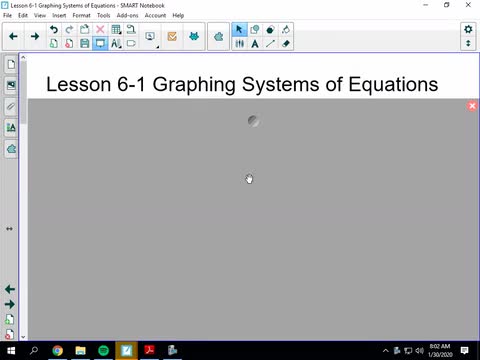
Task: Open the Add-ons menu
Action: tap(127, 15)
